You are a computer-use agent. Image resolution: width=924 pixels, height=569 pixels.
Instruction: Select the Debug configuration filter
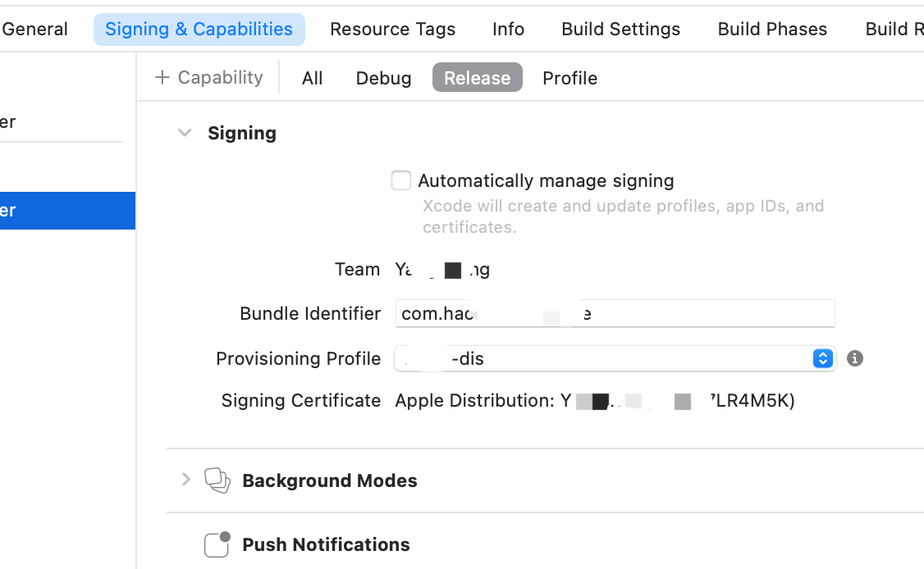tap(383, 78)
